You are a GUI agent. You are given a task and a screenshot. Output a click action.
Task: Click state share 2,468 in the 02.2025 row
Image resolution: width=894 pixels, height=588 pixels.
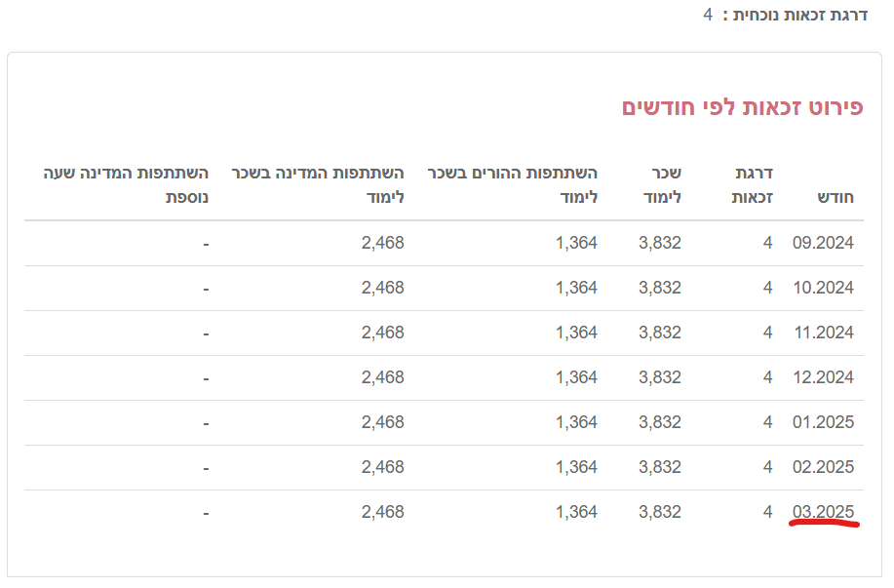382,467
